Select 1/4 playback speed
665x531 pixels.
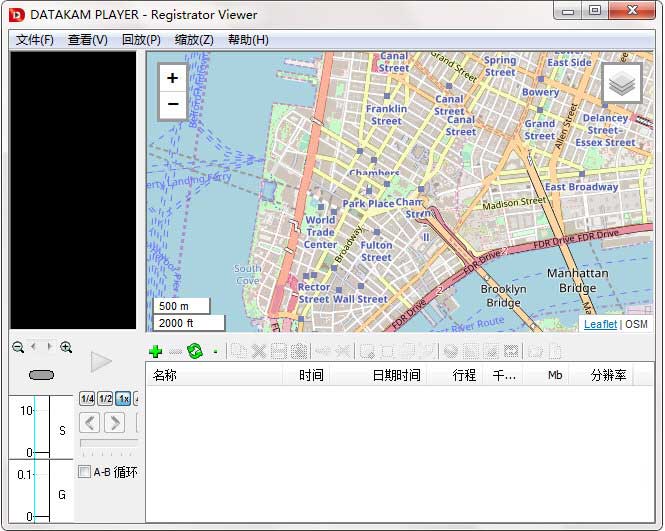pyautogui.click(x=87, y=399)
